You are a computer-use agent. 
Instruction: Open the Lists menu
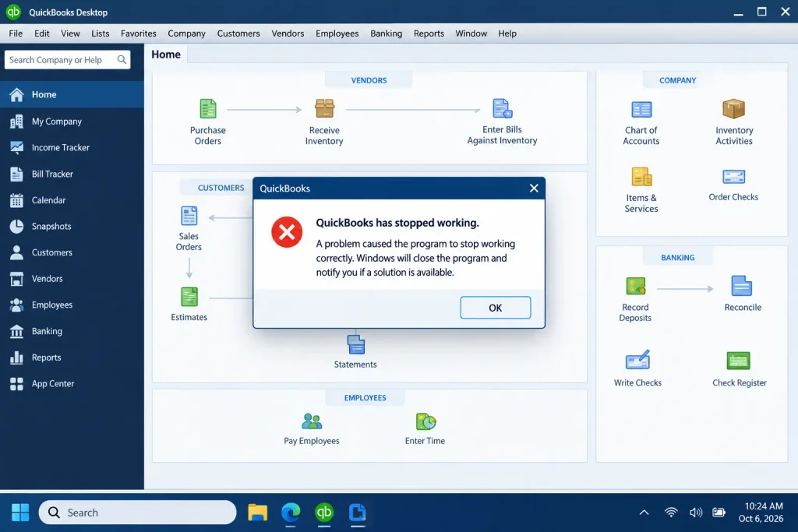click(101, 33)
